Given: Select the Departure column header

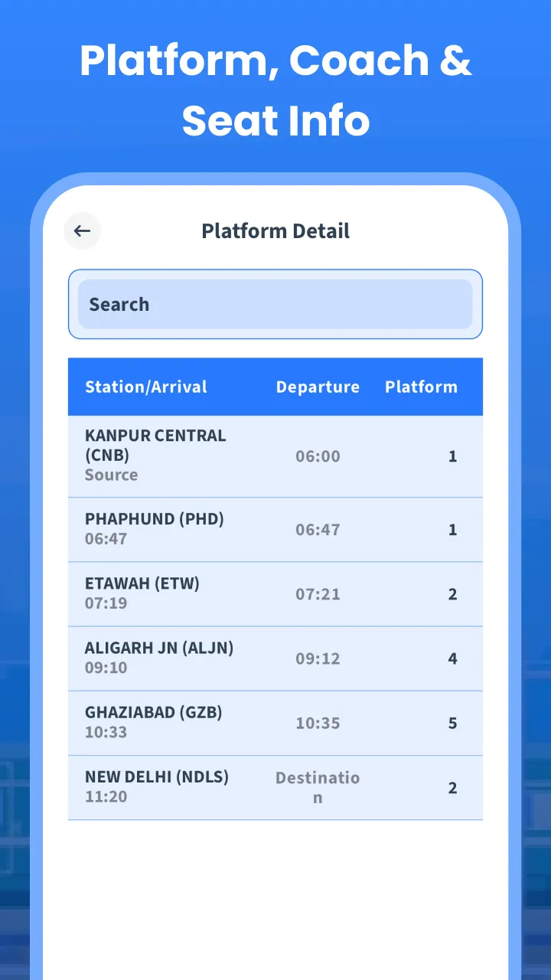Looking at the screenshot, I should pos(318,387).
